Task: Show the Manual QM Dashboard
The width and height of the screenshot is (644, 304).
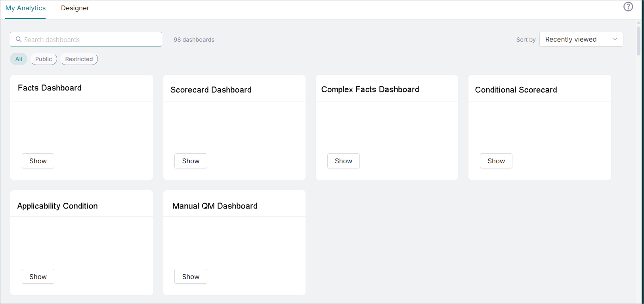Action: tap(191, 277)
